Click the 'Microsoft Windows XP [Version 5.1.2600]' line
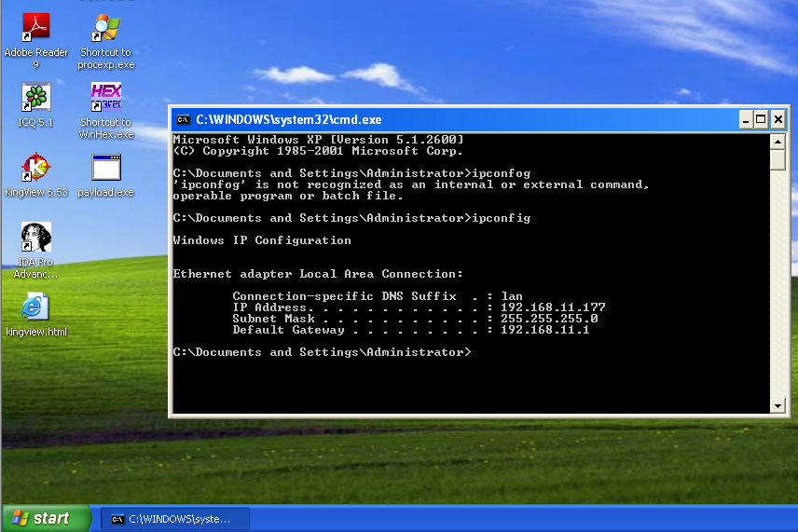Image resolution: width=798 pixels, height=532 pixels. [x=319, y=140]
